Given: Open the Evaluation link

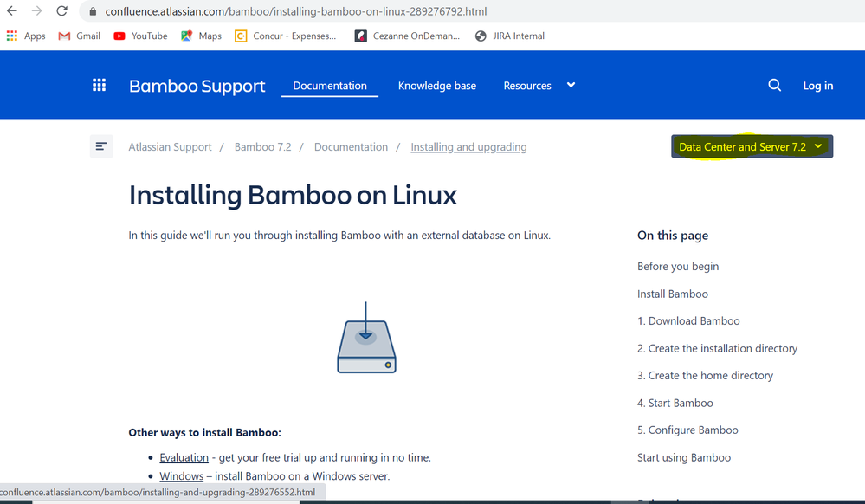Looking at the screenshot, I should pos(184,457).
